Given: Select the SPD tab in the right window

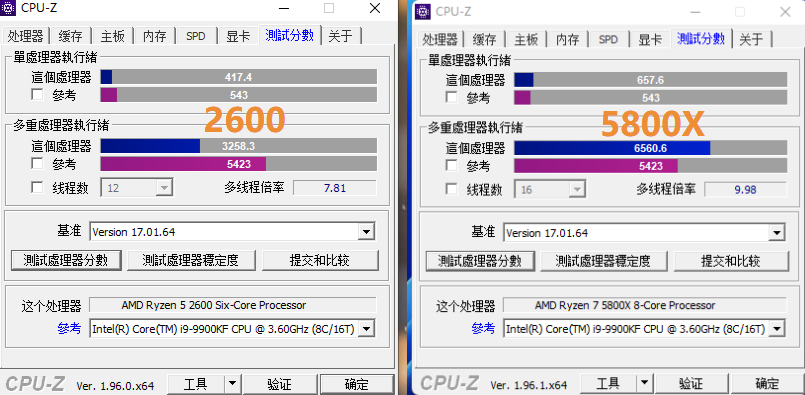Looking at the screenshot, I should [x=609, y=39].
